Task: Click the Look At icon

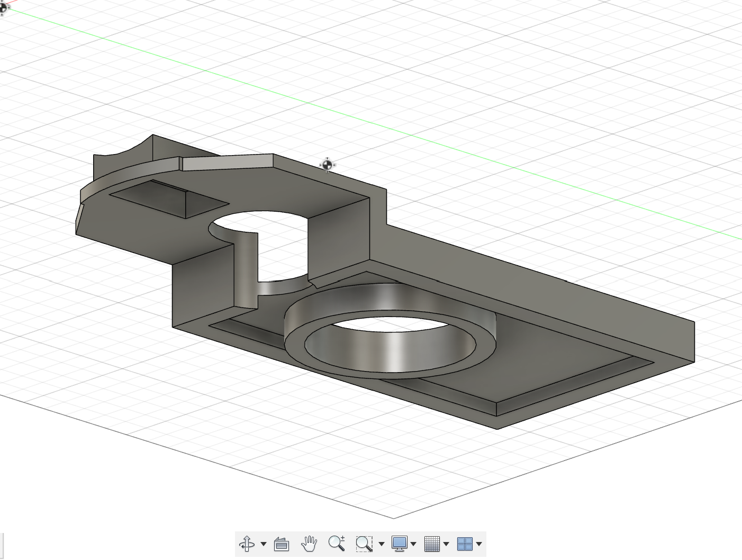Action: [282, 544]
